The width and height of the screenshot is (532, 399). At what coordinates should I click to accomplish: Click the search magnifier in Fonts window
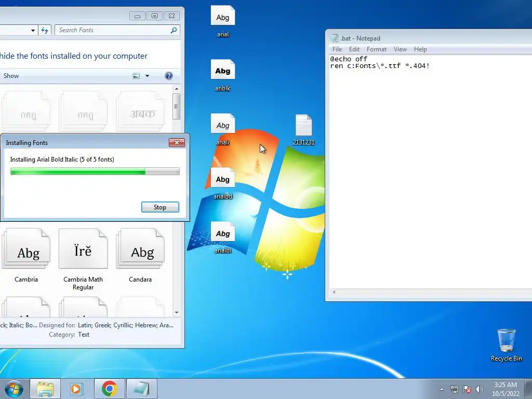174,30
